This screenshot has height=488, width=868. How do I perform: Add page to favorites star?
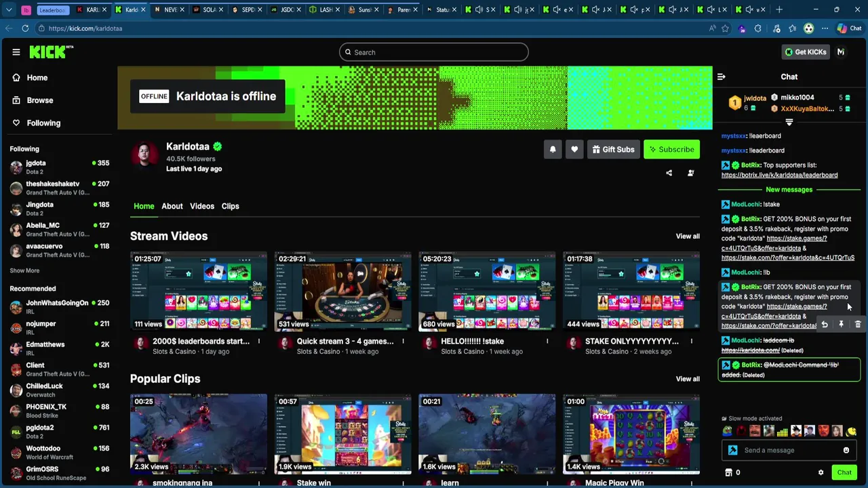point(725,28)
